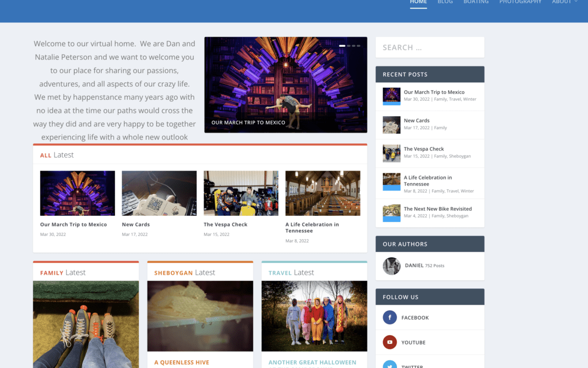Click Travel category under Our March Trip to Mexico
This screenshot has width=588, height=368.
(x=455, y=99)
